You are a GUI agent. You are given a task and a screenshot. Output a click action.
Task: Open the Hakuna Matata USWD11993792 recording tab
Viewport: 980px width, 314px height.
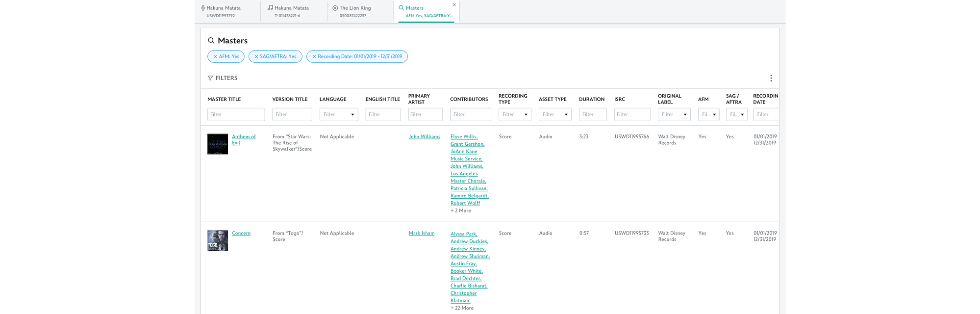(227, 12)
